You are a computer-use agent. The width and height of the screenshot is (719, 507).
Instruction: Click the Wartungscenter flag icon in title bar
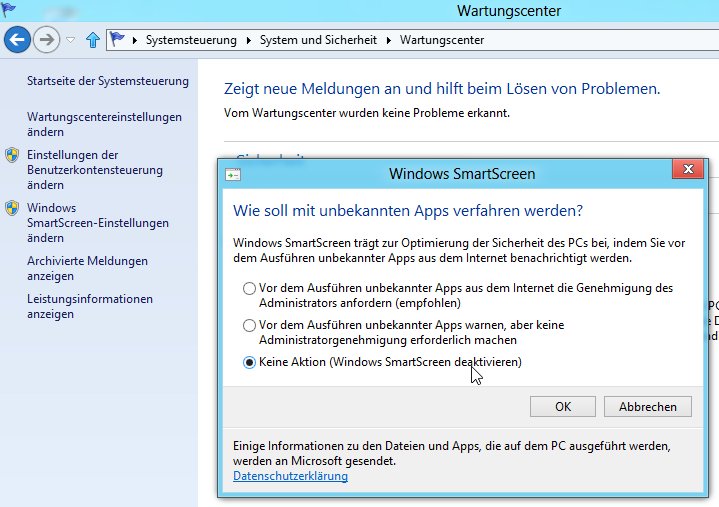8,9
